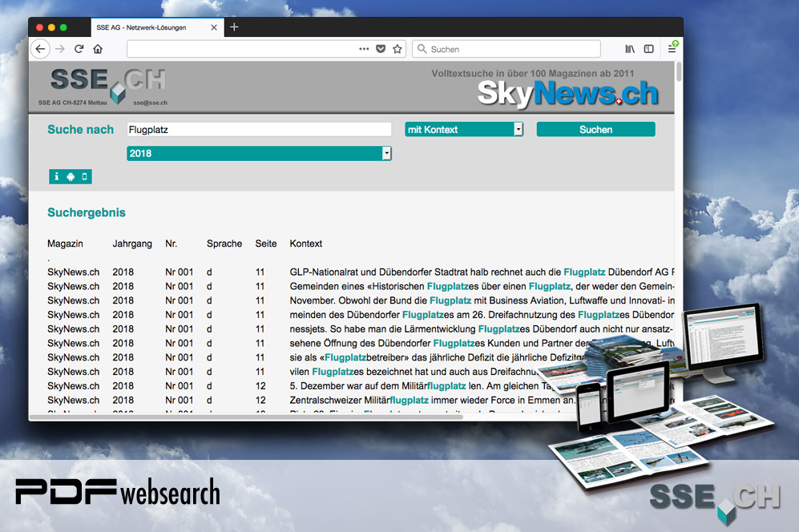Click the SkyNews.ch logo
Screen dimensions: 799x532
pyautogui.click(x=567, y=94)
